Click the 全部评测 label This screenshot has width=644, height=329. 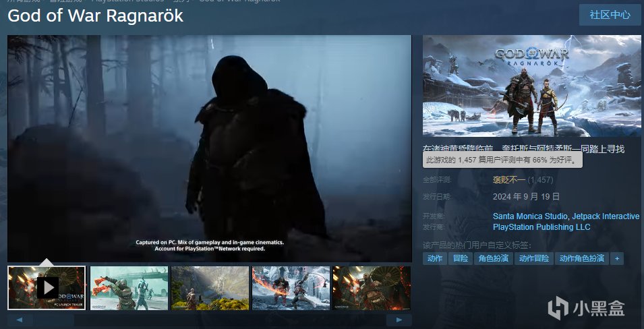[x=437, y=180]
